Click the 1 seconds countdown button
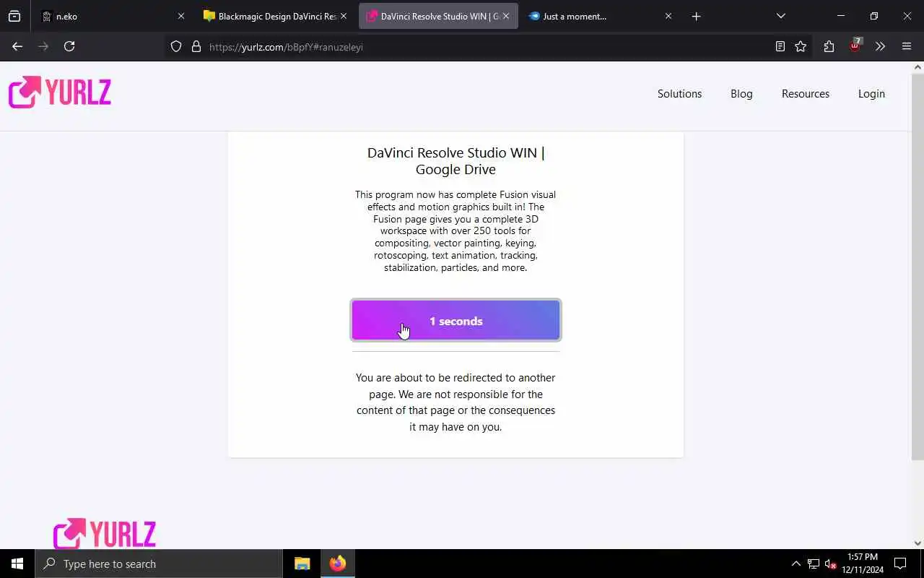This screenshot has height=578, width=924. tap(456, 320)
